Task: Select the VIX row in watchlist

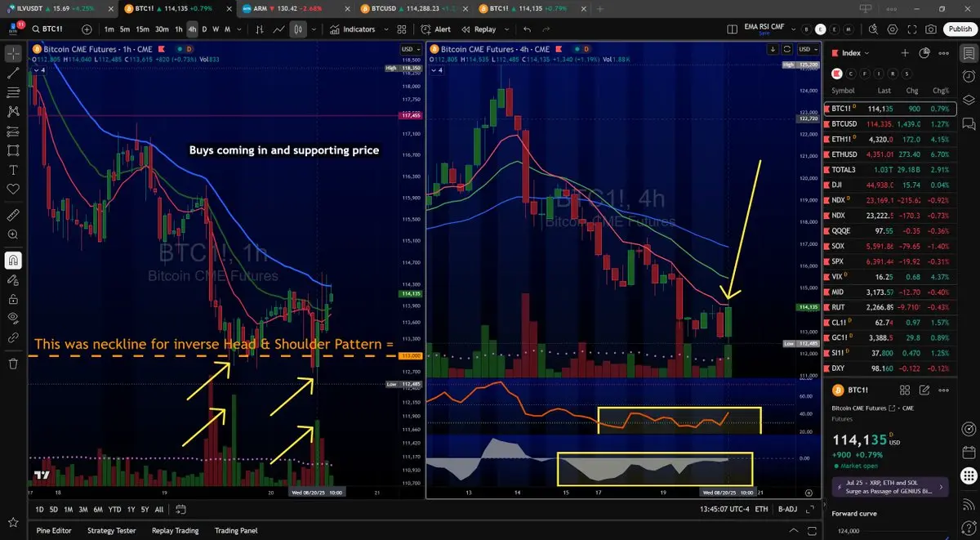Action: point(889,277)
